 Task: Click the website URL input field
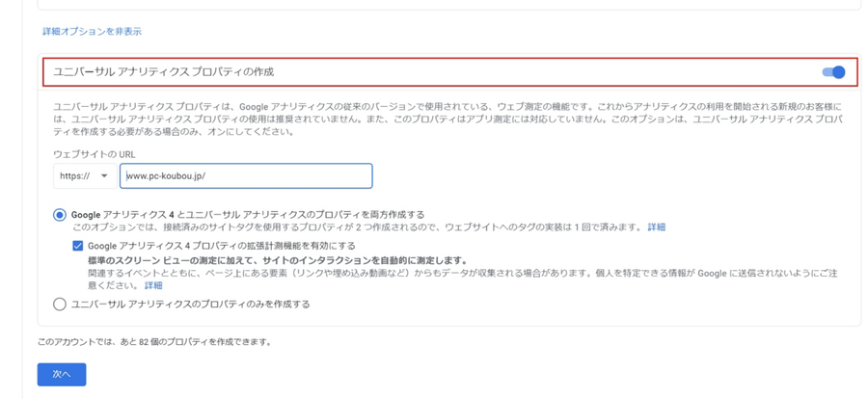point(246,176)
